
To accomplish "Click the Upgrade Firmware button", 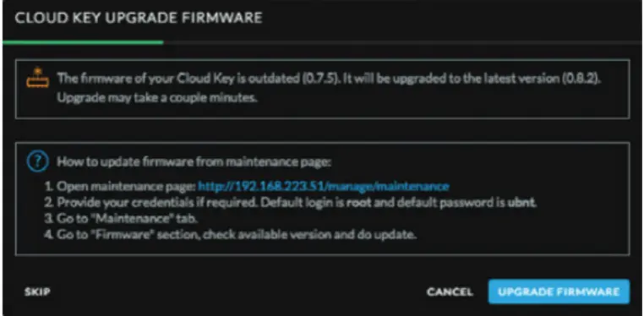I will pos(559,291).
